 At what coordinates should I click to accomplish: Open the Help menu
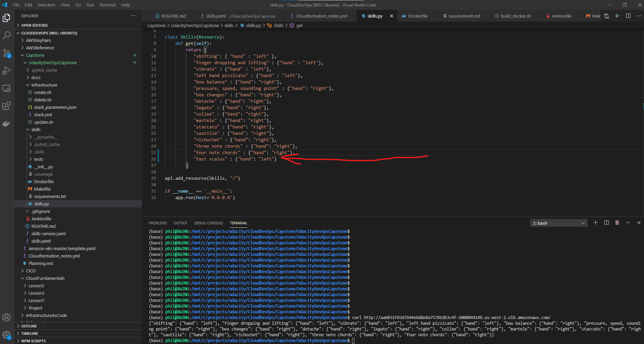click(x=126, y=5)
